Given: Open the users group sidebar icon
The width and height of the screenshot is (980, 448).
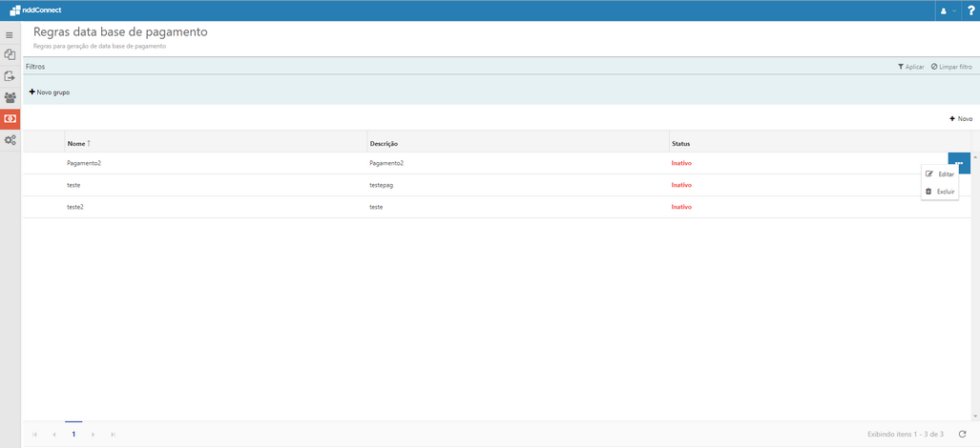Looking at the screenshot, I should click(10, 98).
